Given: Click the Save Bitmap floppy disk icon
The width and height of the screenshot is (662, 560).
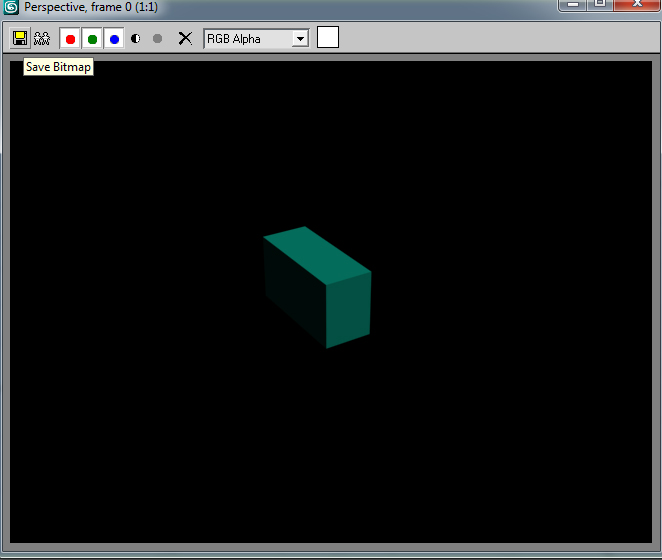Looking at the screenshot, I should (x=20, y=38).
